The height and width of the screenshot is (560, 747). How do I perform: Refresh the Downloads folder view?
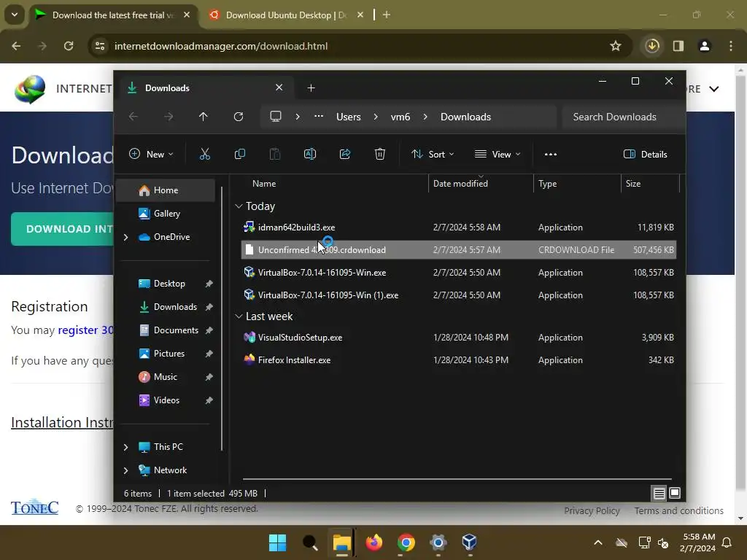coord(239,117)
